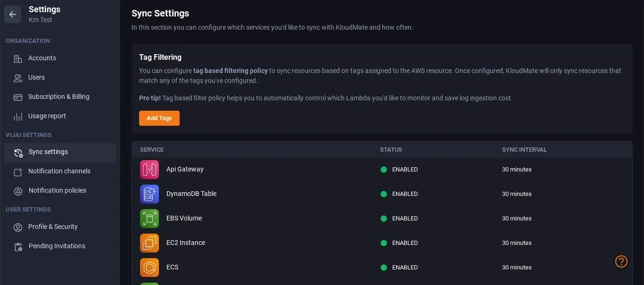Click the Usage report bar chart icon
Screen dimensions: 644x285
pyautogui.click(x=18, y=116)
